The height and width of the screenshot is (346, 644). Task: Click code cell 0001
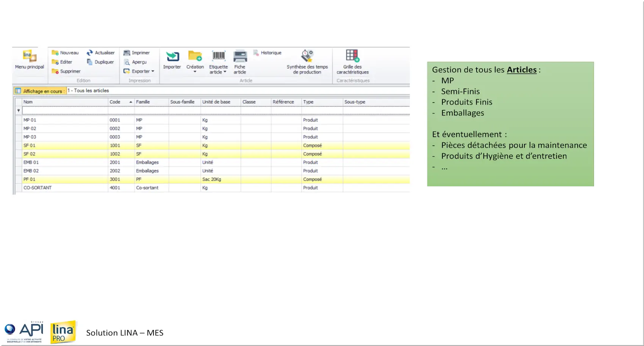121,120
